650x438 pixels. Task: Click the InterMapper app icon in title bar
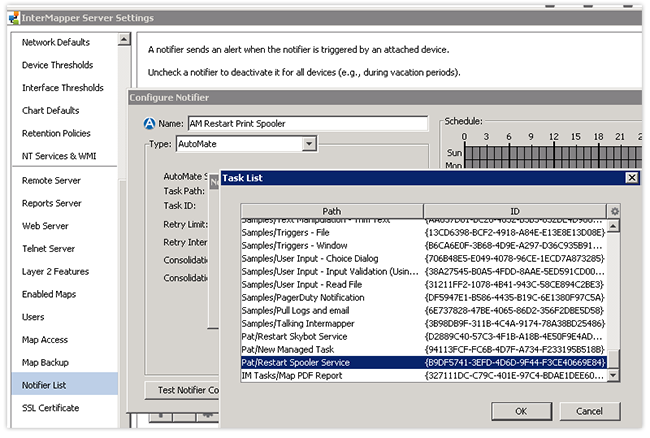click(14, 18)
